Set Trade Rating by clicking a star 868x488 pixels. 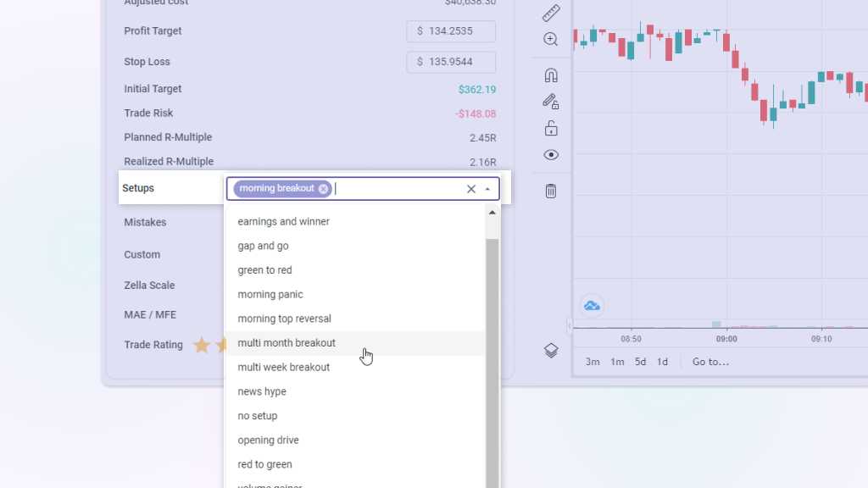(203, 345)
